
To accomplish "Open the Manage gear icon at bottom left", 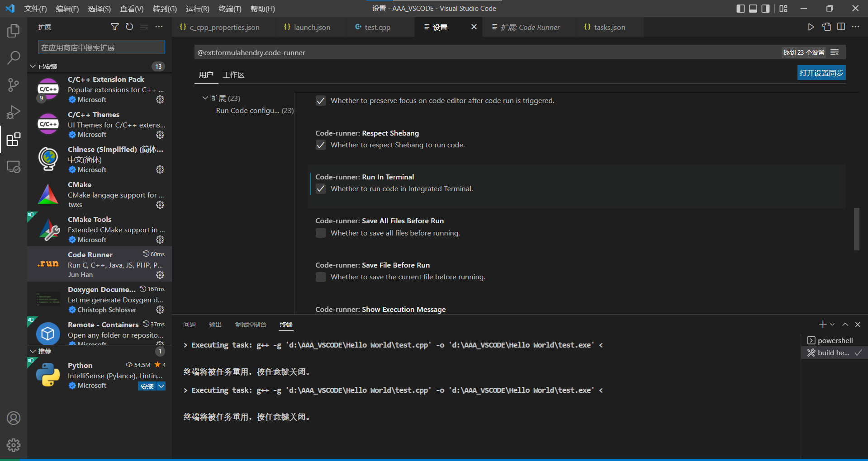I will (x=14, y=445).
